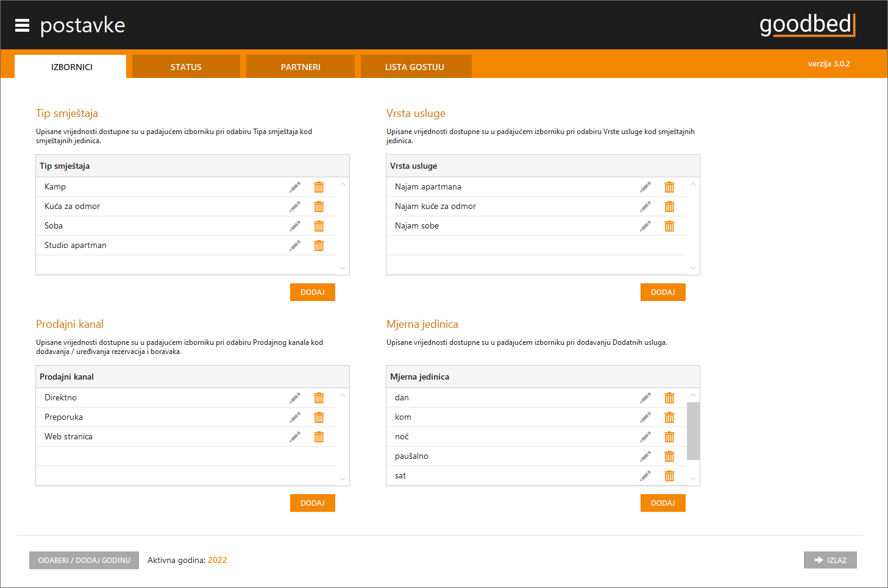Viewport: 888px width, 588px height.
Task: Edit the Kamp accommodation type
Action: (x=295, y=187)
